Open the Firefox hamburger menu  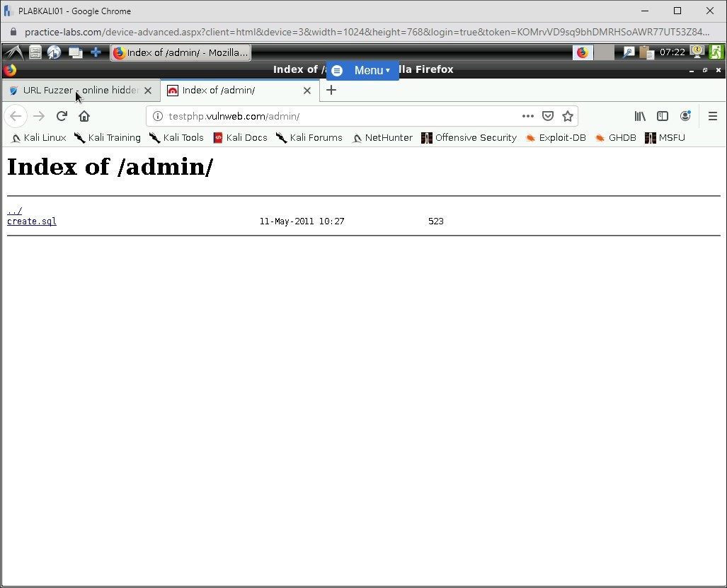[x=712, y=116]
